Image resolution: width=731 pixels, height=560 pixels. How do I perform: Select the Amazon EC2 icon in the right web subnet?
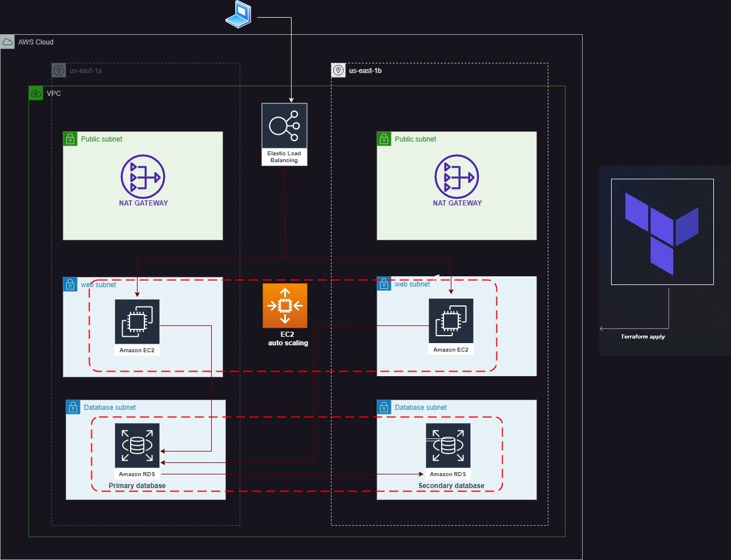click(451, 321)
